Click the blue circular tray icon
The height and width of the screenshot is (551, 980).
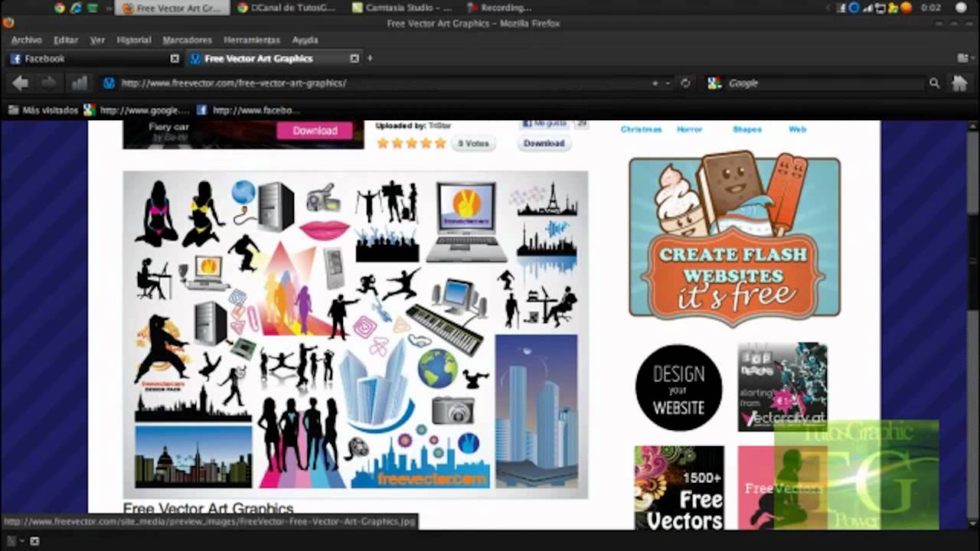(x=854, y=8)
